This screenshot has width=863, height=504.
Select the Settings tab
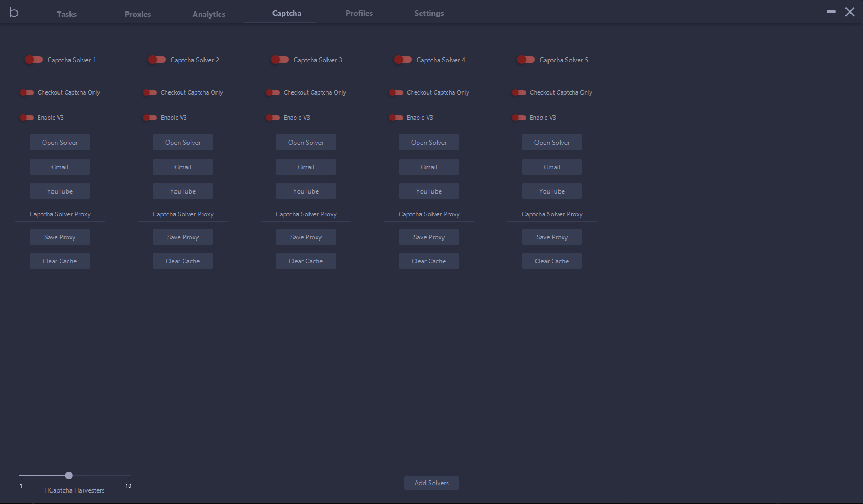click(x=429, y=13)
